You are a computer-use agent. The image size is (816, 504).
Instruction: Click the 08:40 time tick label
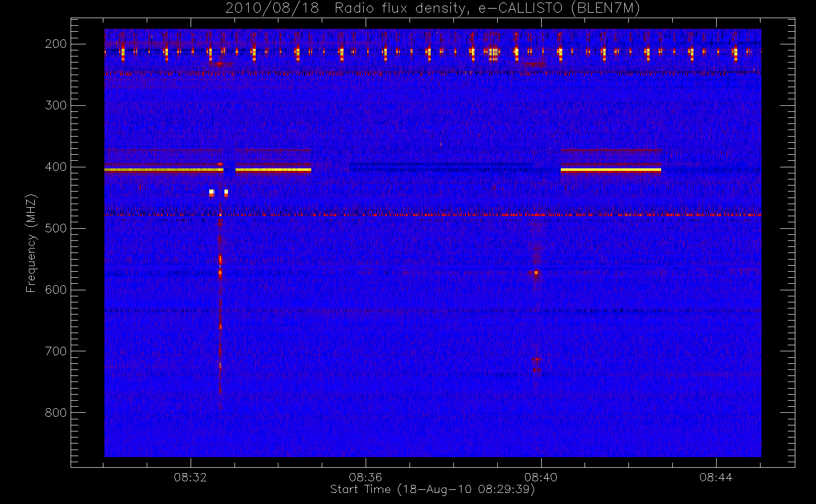tap(541, 477)
